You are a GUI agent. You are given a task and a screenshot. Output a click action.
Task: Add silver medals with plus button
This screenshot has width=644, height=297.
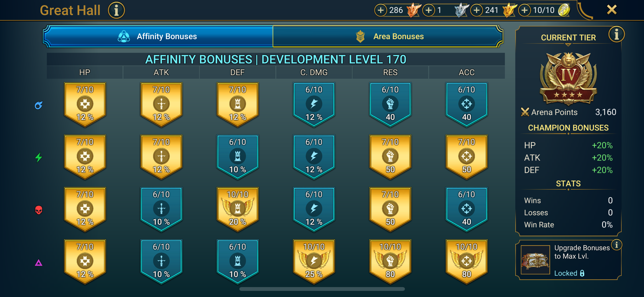(429, 10)
